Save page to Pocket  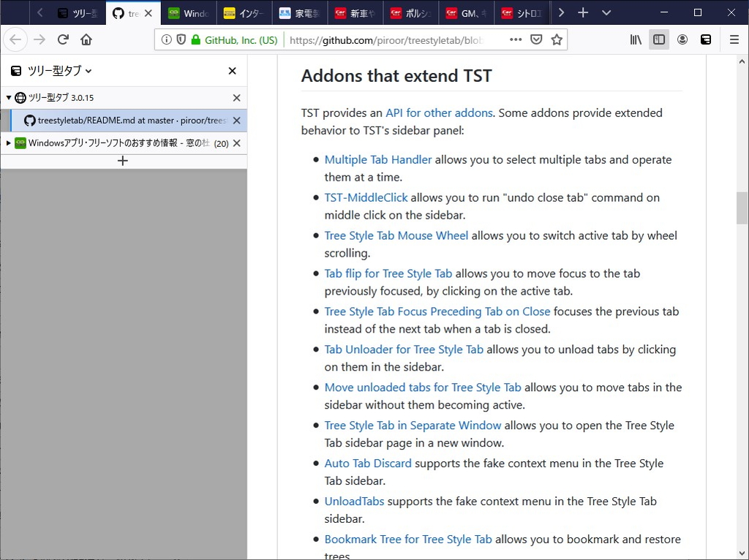(536, 39)
